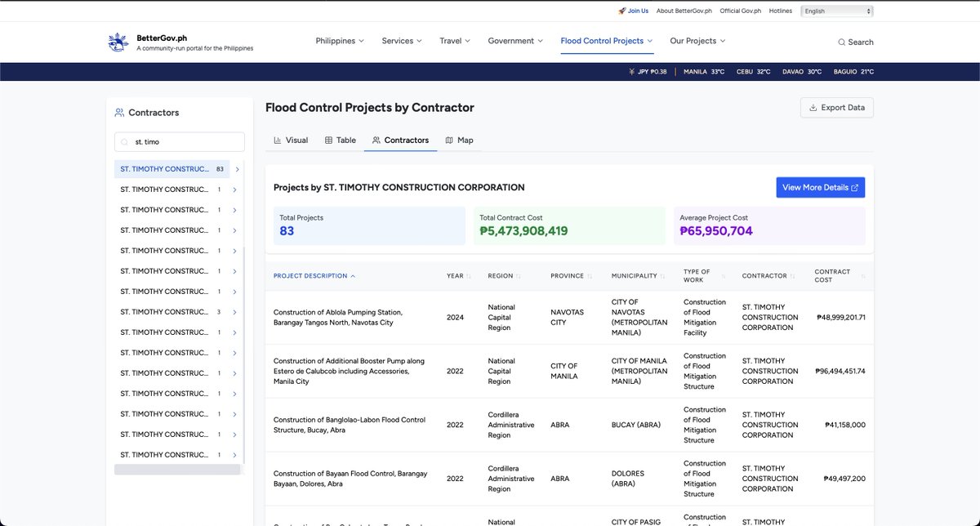Click the chevron on the 3-project contractor row
The height and width of the screenshot is (526, 980).
235,313
